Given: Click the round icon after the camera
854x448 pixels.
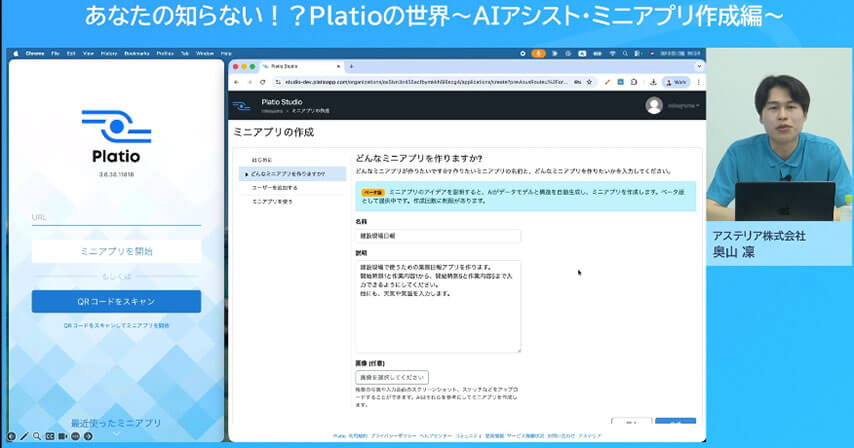Looking at the screenshot, I should pos(75,436).
